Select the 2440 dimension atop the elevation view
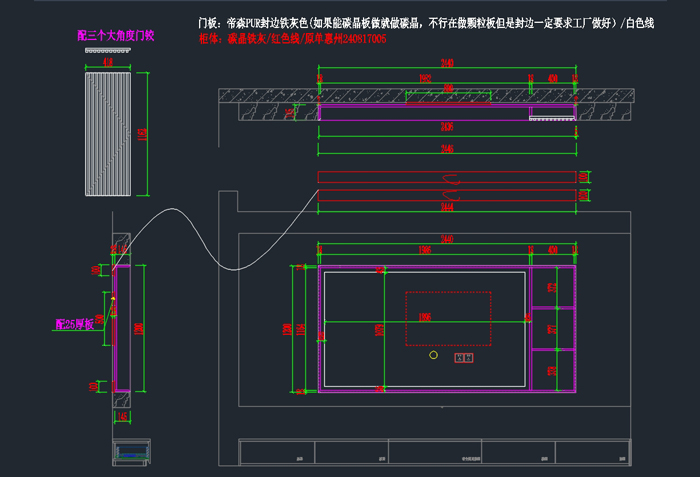Image resolution: width=700 pixels, height=477 pixels. coord(447,239)
